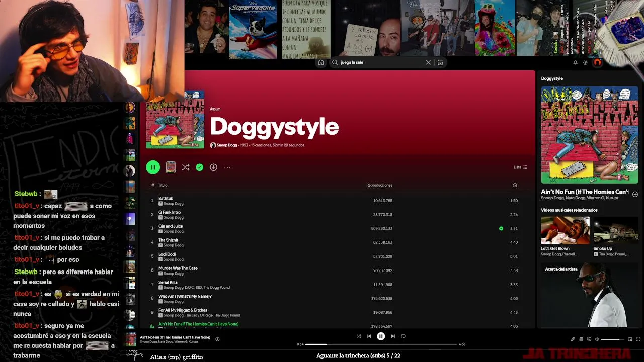Open the Smoke Up music video
Image resolution: width=644 pixels, height=362 pixels.
[x=616, y=231]
